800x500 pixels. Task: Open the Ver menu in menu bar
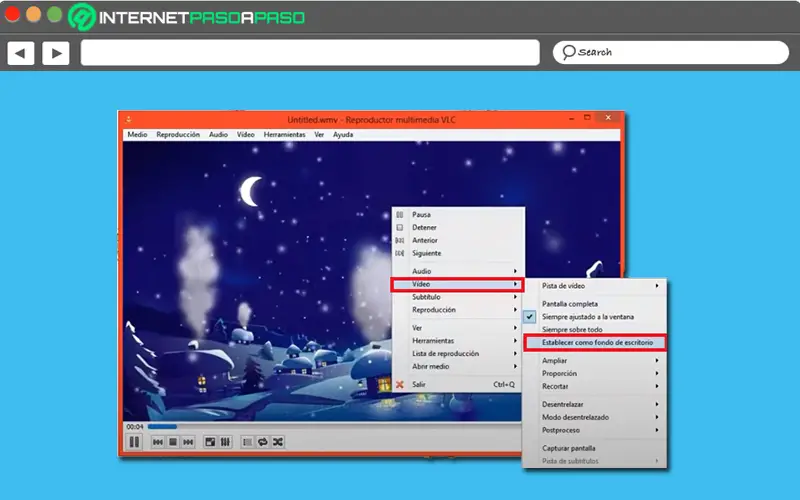point(319,135)
